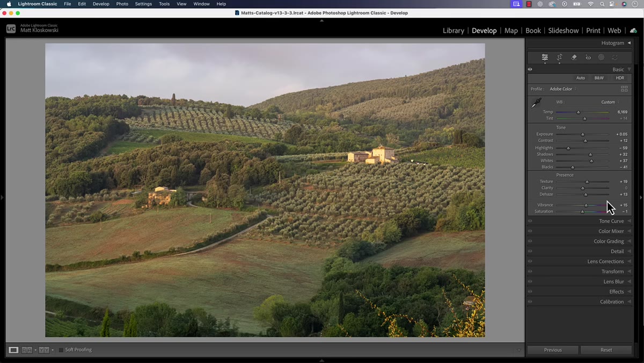
Task: Toggle Color Mixer panel eye switch
Action: [530, 231]
